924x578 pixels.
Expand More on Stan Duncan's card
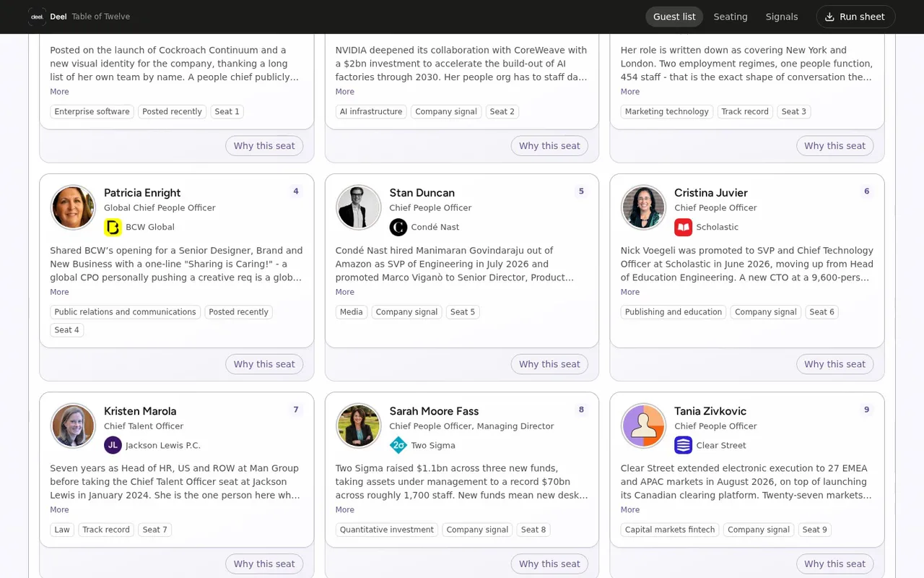[345, 292]
